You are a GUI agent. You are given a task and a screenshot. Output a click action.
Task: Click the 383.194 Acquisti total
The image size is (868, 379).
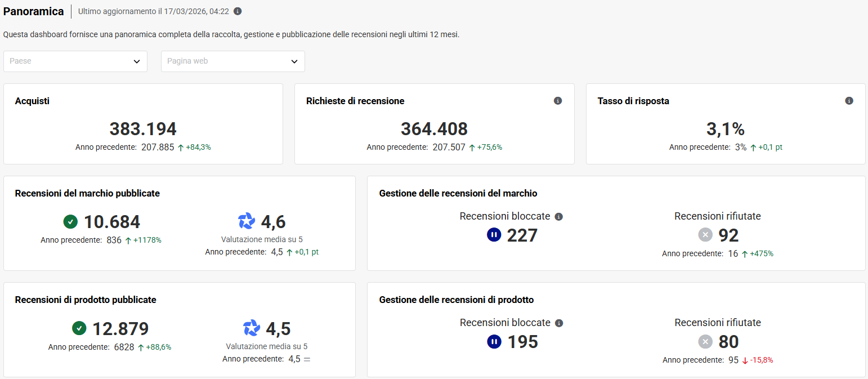pos(143,129)
